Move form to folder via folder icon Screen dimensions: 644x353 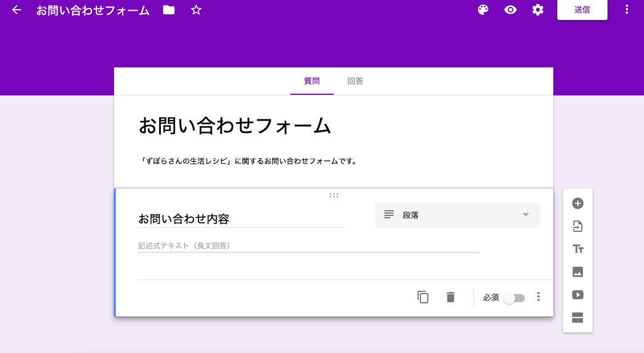(169, 10)
